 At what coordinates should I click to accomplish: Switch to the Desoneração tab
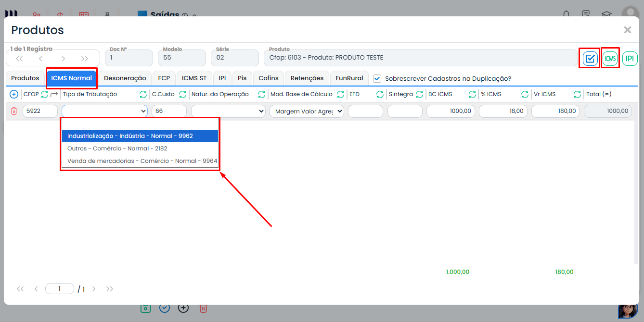tap(125, 78)
